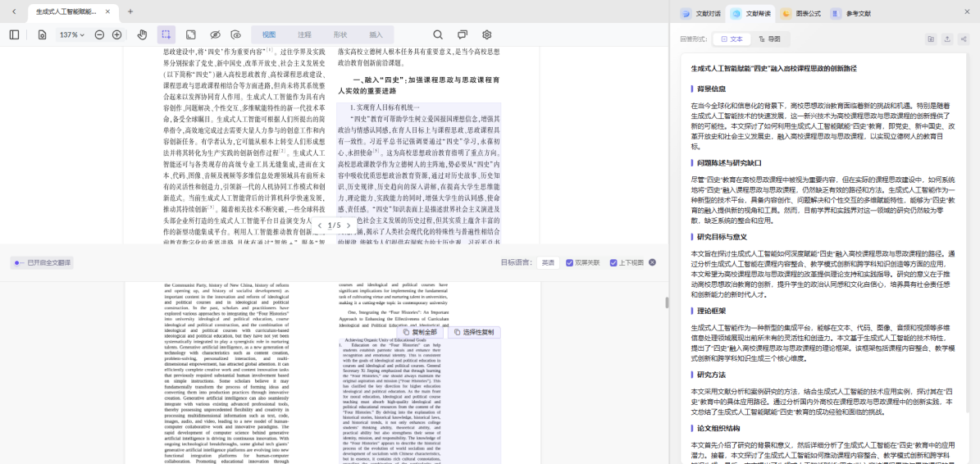Switch to the 文献对话 tab
Image resolution: width=980 pixels, height=464 pixels.
[x=701, y=13]
